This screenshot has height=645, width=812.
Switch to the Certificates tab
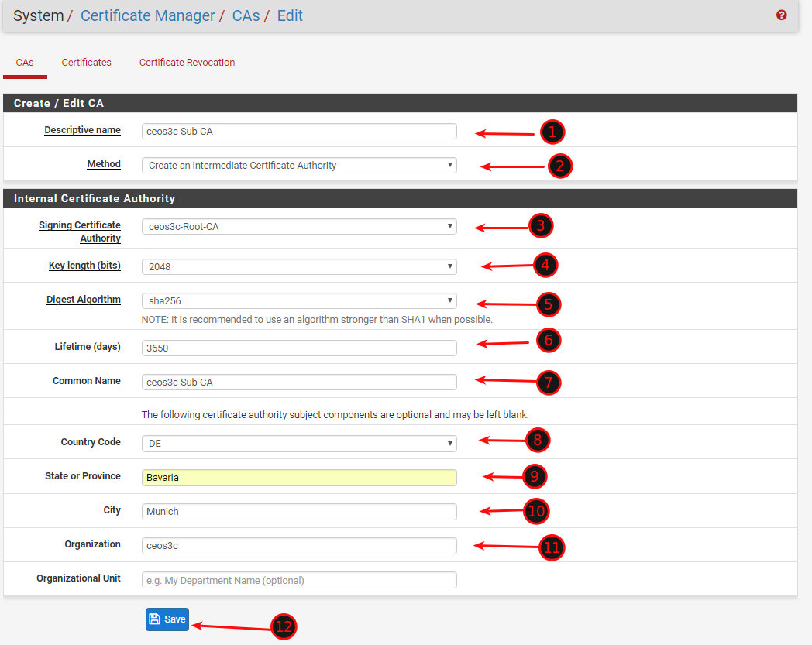coord(87,63)
